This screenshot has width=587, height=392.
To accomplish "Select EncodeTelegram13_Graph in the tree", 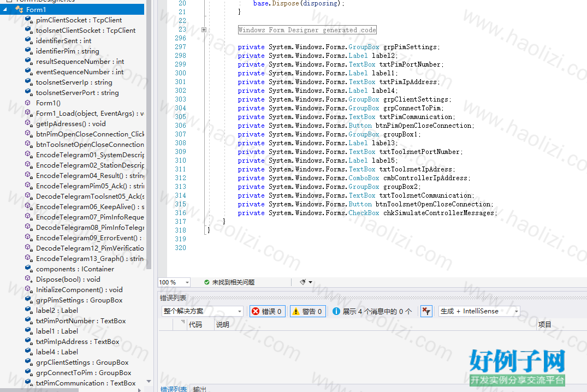I will coord(90,259).
